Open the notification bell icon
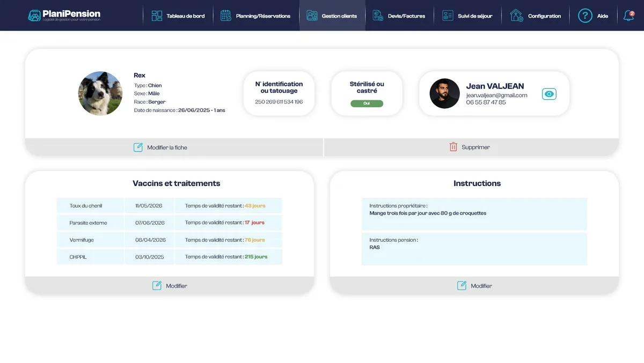Screen dimensions: 644x363 [628, 16]
